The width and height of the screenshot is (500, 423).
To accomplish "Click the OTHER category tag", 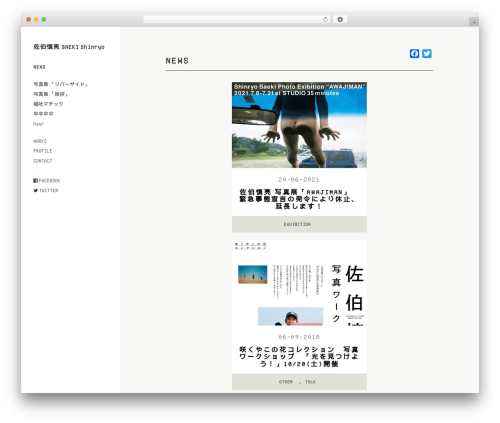I will [286, 382].
